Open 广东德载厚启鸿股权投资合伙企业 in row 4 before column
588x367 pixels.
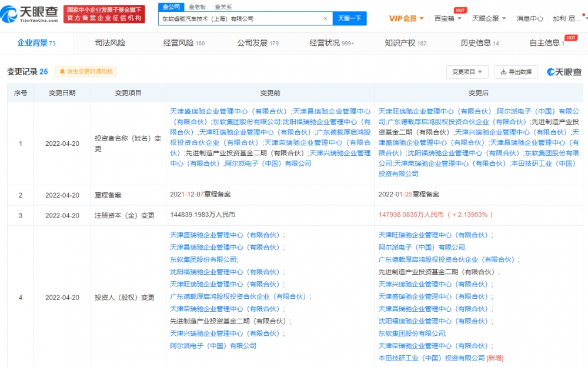[x=238, y=296]
